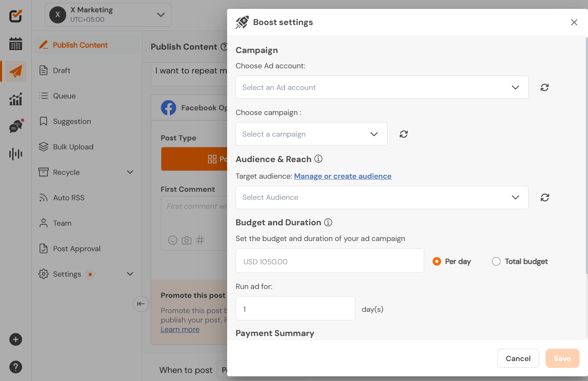Click the USD budget amount field

pos(330,261)
